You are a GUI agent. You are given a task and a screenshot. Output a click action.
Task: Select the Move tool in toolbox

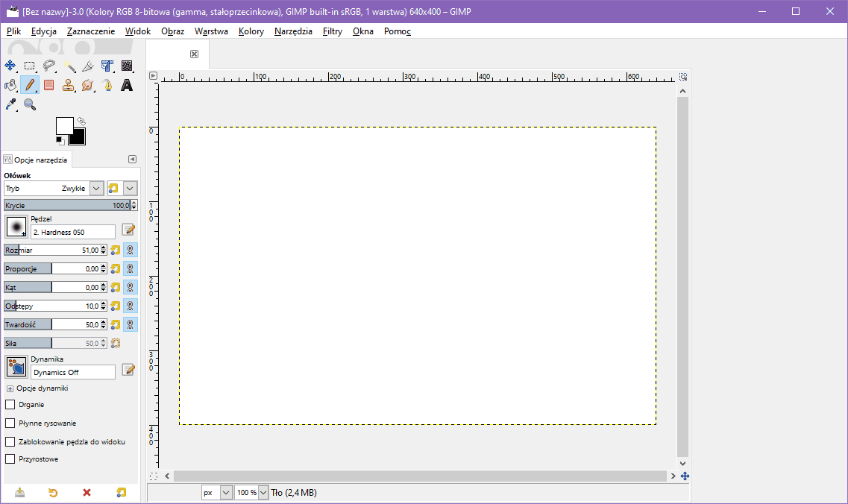tap(10, 66)
